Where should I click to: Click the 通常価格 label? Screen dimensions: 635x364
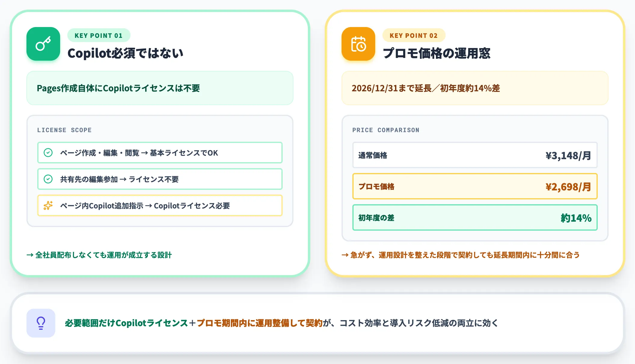(x=373, y=155)
